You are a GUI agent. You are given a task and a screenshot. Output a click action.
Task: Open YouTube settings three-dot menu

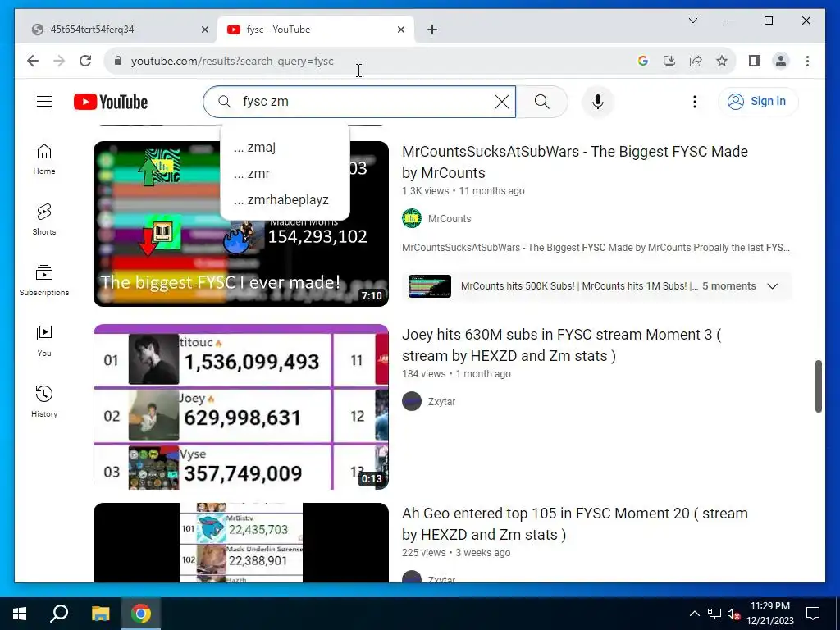click(x=694, y=101)
